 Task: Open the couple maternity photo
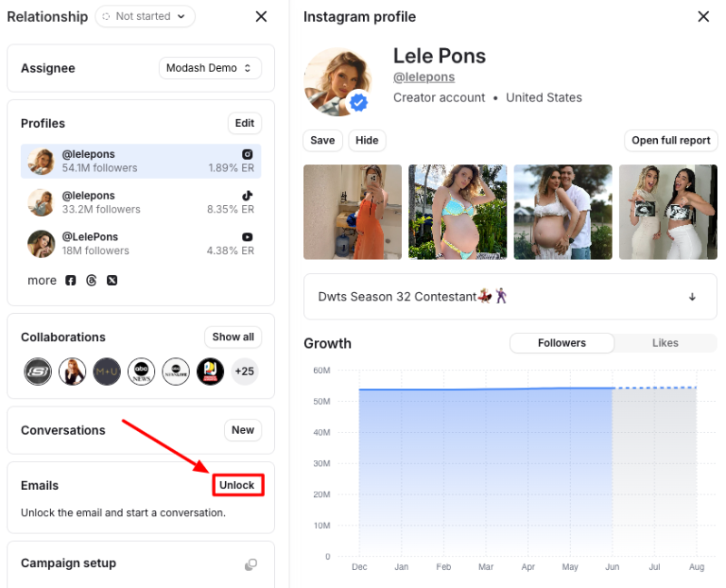coord(563,212)
